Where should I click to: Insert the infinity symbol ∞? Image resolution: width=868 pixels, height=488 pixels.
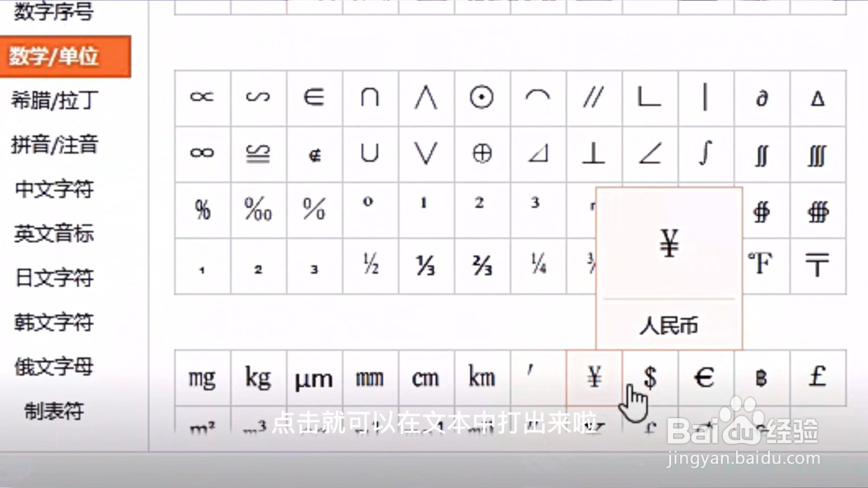pyautogui.click(x=202, y=154)
